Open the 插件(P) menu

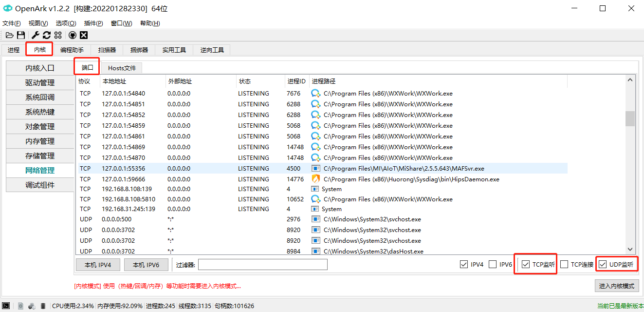pyautogui.click(x=93, y=23)
